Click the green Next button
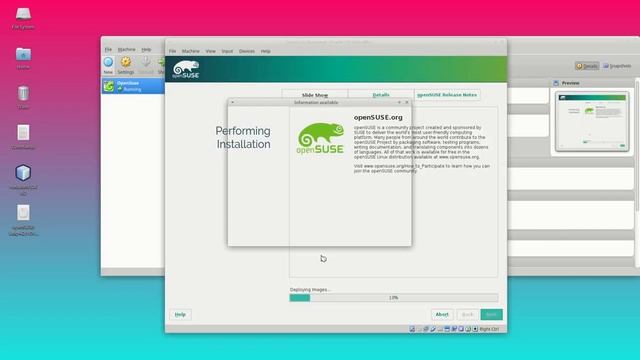 [491, 314]
